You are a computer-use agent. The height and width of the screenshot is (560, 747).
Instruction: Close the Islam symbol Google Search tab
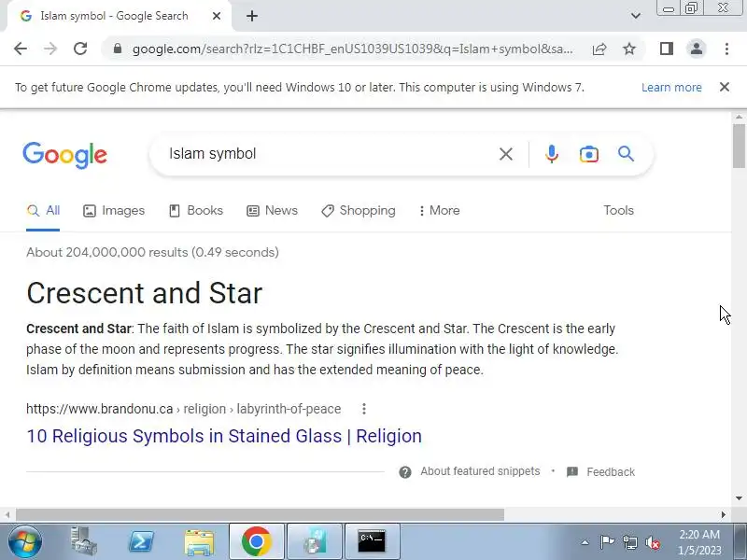[217, 16]
